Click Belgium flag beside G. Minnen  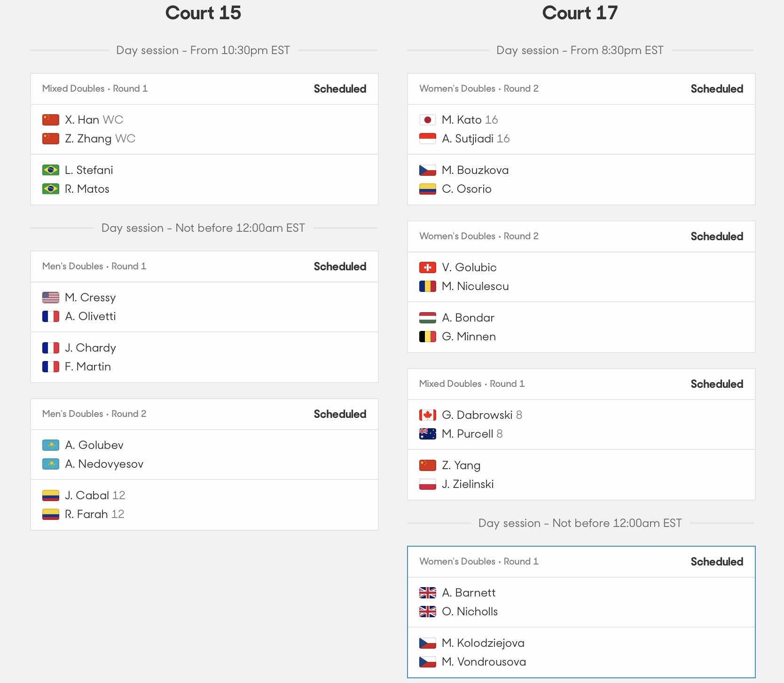428,337
